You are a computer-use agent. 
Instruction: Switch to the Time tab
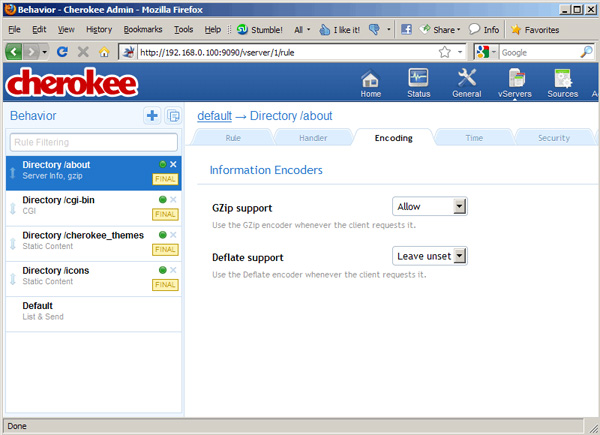[x=474, y=138]
